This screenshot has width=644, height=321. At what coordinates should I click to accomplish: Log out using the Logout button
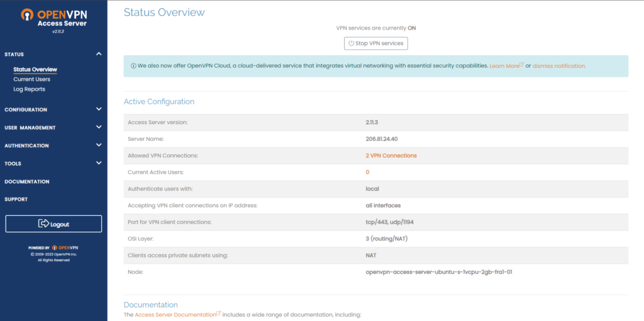coord(53,224)
